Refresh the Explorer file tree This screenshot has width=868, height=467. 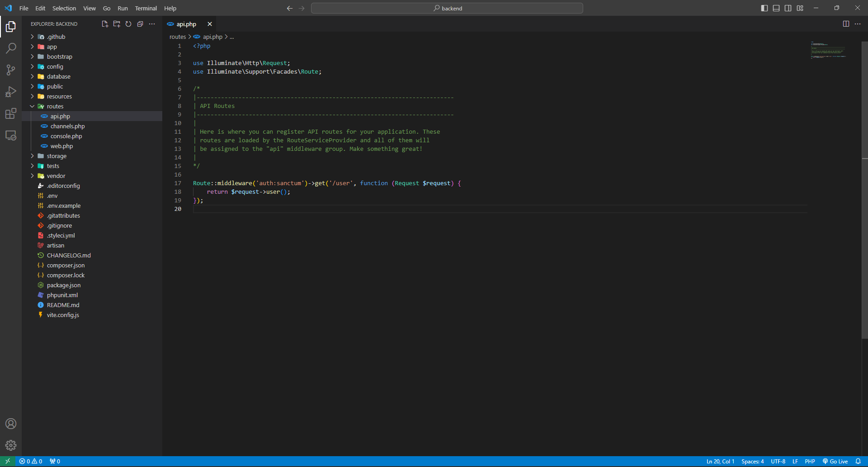pos(128,24)
